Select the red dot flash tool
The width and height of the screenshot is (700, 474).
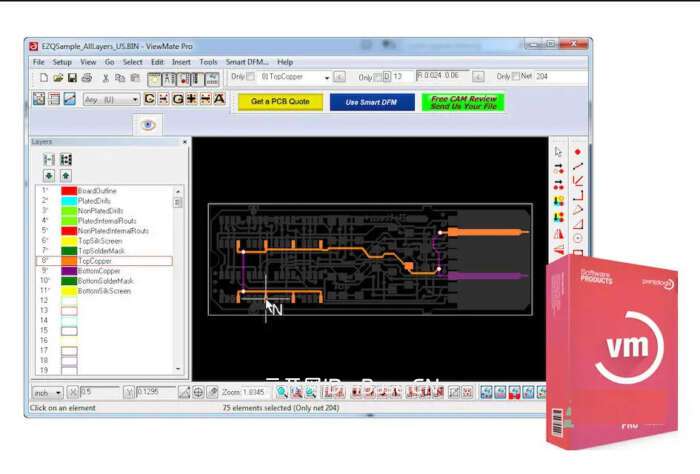click(578, 152)
